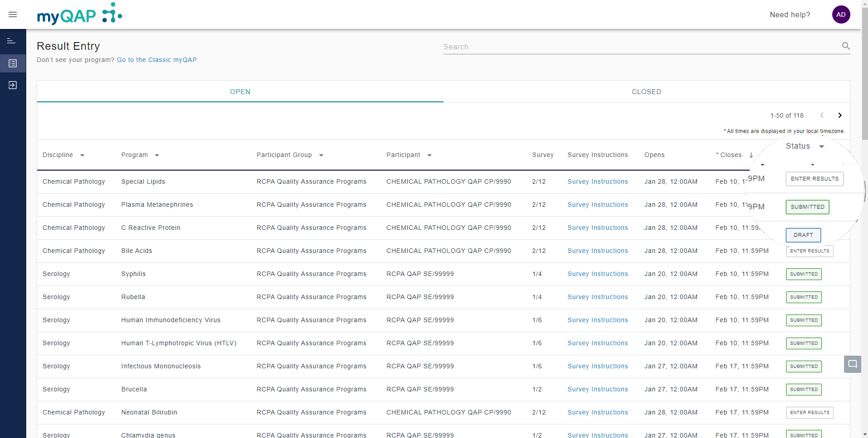Click the myQAP logo
The width and height of the screenshot is (868, 438).
point(79,14)
